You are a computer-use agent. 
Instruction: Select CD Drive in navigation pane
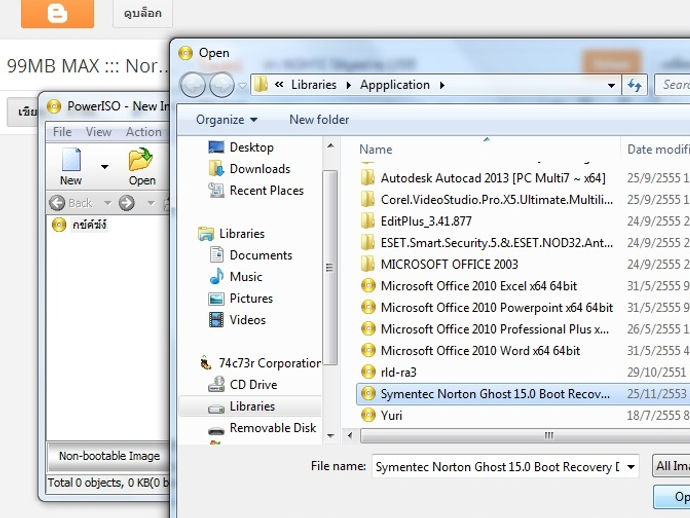tap(242, 385)
